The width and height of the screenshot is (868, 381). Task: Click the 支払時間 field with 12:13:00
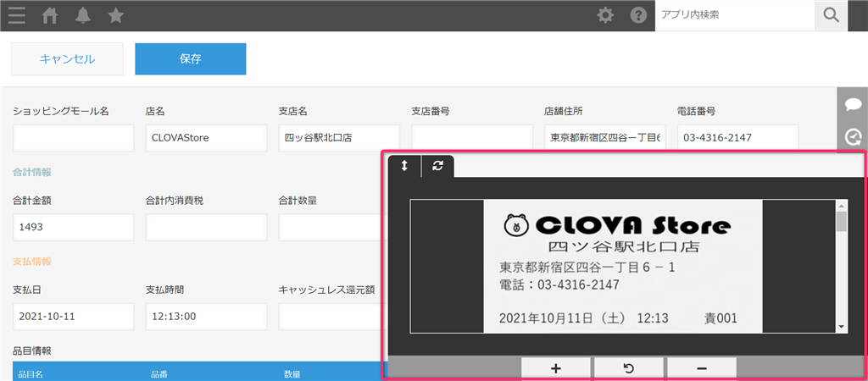coord(207,317)
